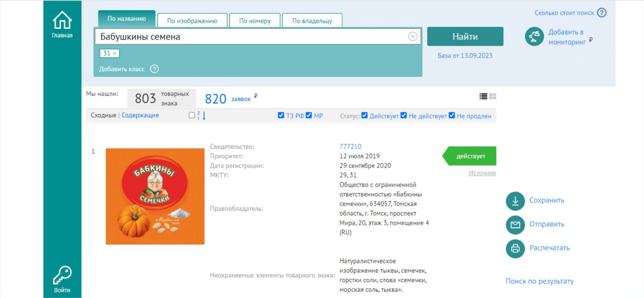Image resolution: width=644 pixels, height=298 pixels.
Task: Uncheck the ТЗ РФ checkbox
Action: (281, 115)
